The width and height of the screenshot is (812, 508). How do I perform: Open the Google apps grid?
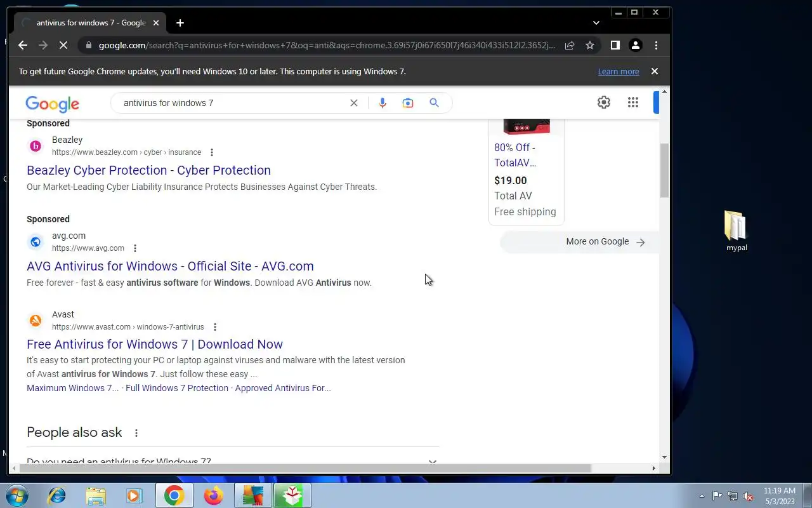coord(632,102)
